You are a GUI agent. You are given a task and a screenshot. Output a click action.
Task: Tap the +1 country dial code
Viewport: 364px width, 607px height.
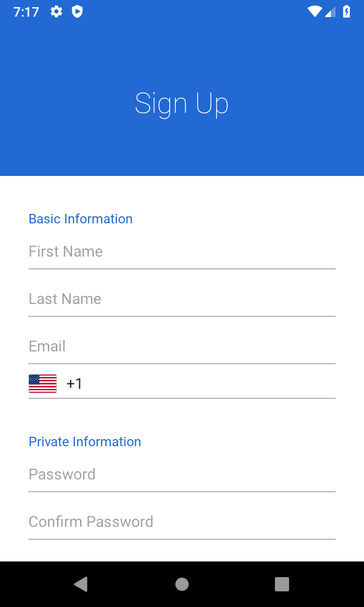point(74,383)
